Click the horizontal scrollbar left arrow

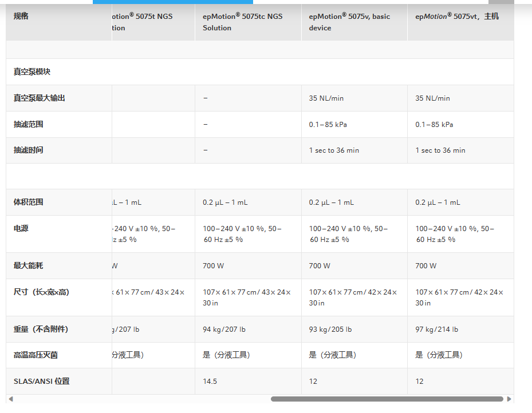10,399
